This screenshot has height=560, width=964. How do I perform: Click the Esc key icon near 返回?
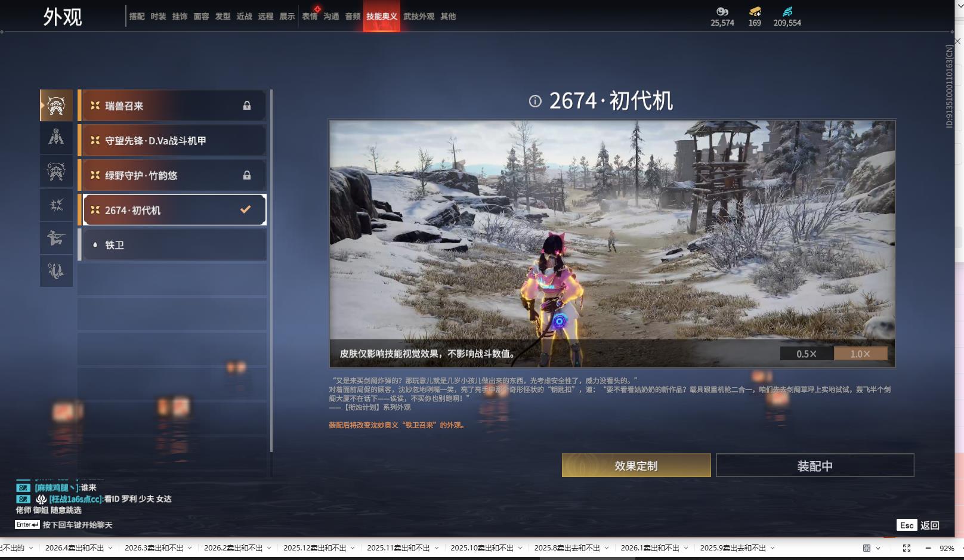pyautogui.click(x=907, y=525)
